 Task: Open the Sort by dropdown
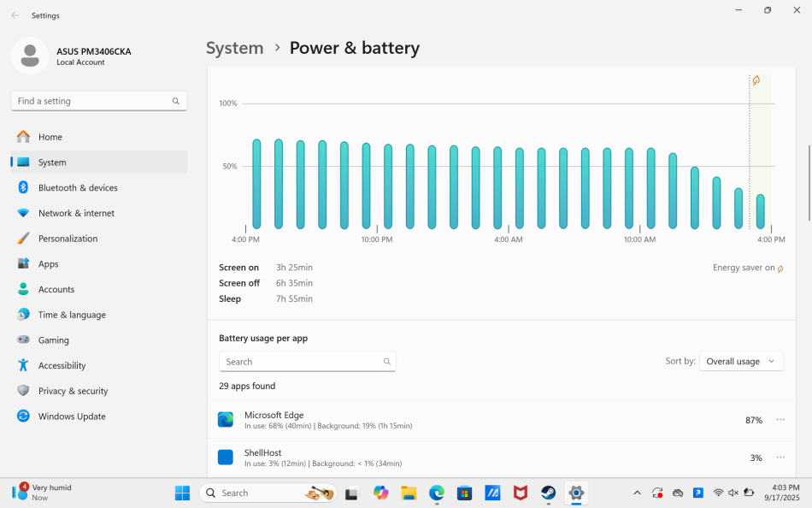point(741,361)
